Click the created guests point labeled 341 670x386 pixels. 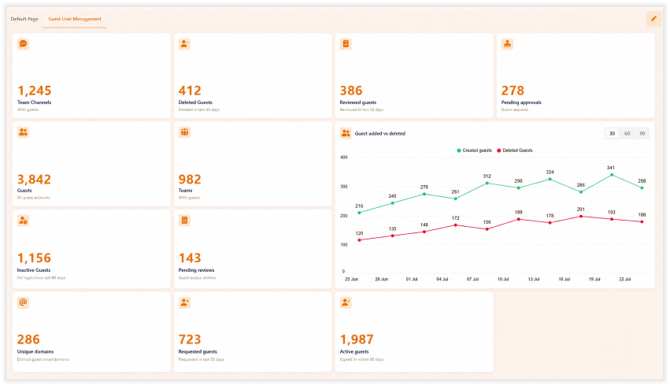612,175
